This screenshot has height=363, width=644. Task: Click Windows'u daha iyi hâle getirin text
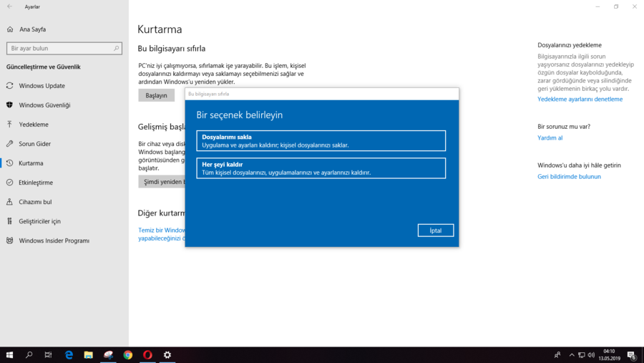pos(579,165)
